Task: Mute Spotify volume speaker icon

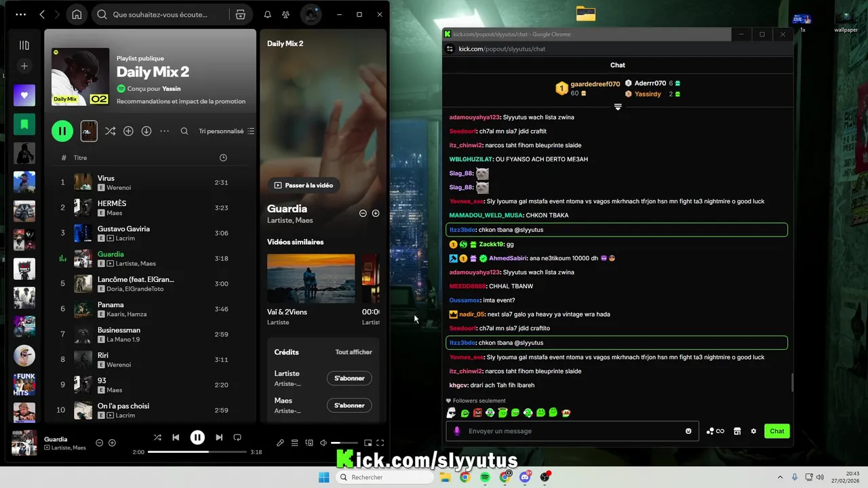Action: coord(323,443)
